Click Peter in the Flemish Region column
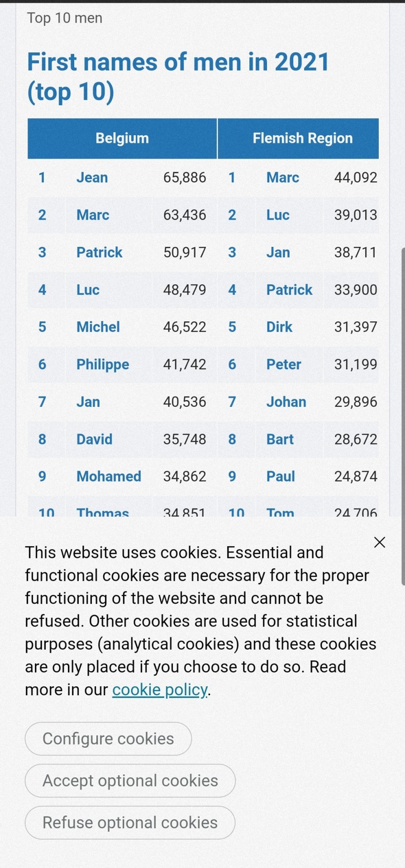405x868 pixels. pyautogui.click(x=283, y=364)
